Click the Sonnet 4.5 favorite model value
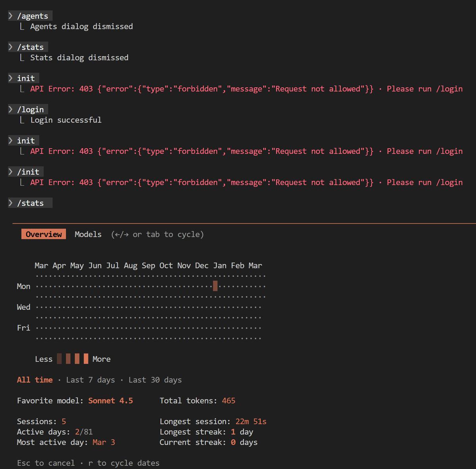The height and width of the screenshot is (469, 476). pyautogui.click(x=111, y=401)
